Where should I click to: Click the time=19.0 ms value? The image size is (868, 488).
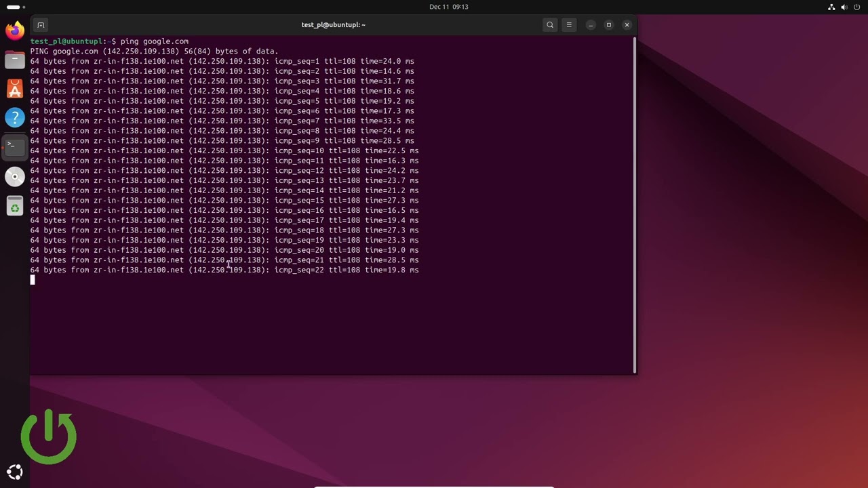pyautogui.click(x=392, y=250)
